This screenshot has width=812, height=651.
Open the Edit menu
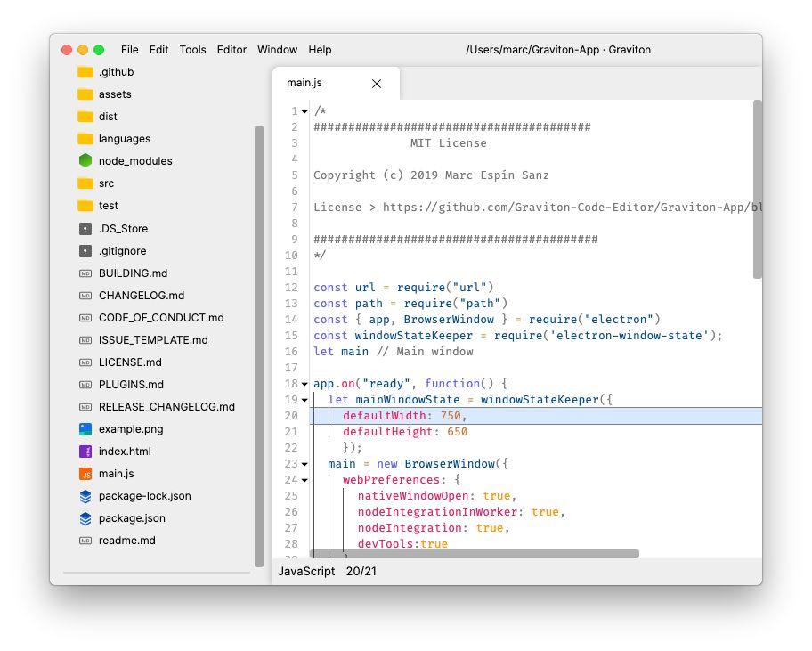[159, 50]
